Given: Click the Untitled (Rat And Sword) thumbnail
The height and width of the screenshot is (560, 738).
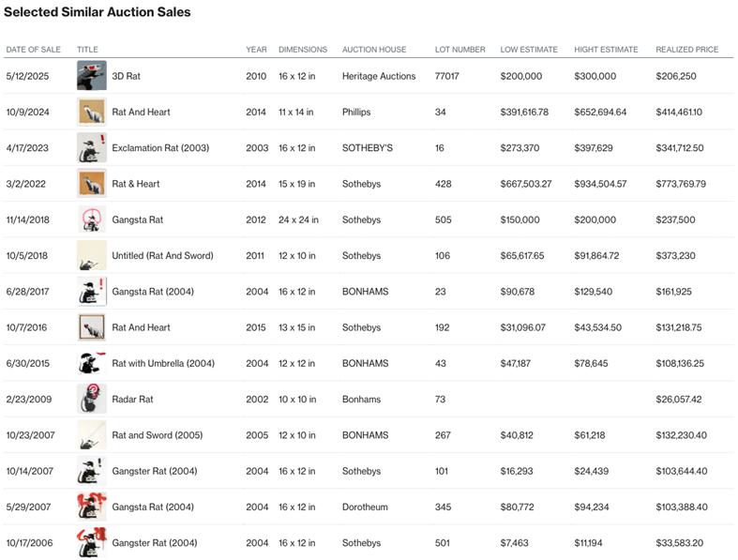Looking at the screenshot, I should tap(92, 255).
